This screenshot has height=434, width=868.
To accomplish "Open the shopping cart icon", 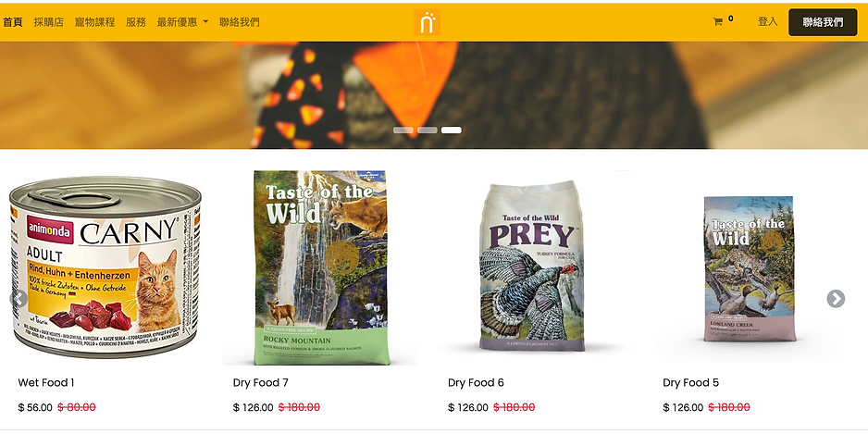I will tap(718, 22).
